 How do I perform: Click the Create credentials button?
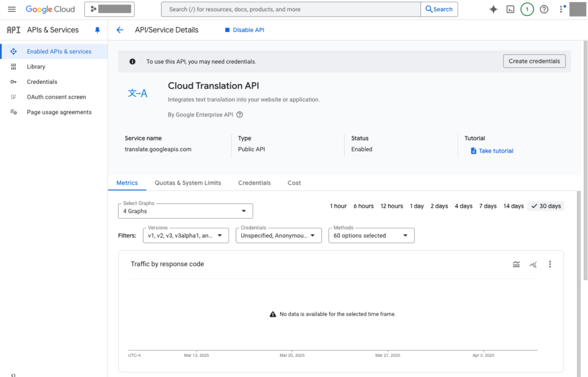pos(534,61)
